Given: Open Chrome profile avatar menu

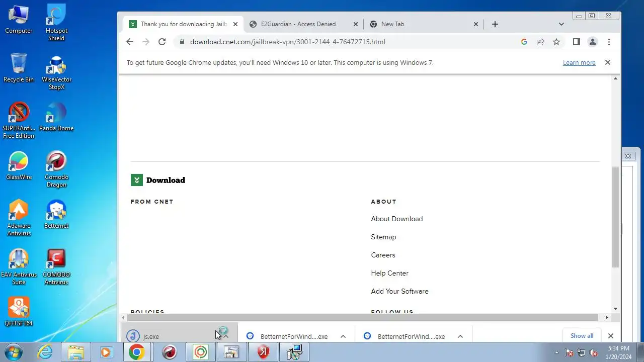Looking at the screenshot, I should (x=593, y=42).
